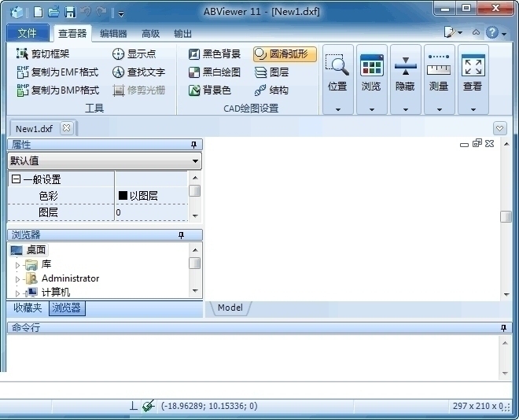
Task: Toggle 黑白绘图 setting
Action: click(x=215, y=72)
